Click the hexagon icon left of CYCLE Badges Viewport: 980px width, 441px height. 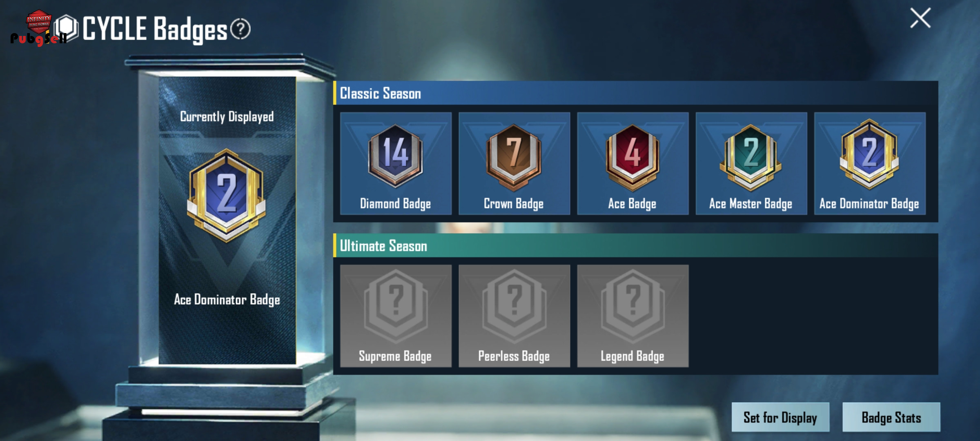[66, 28]
